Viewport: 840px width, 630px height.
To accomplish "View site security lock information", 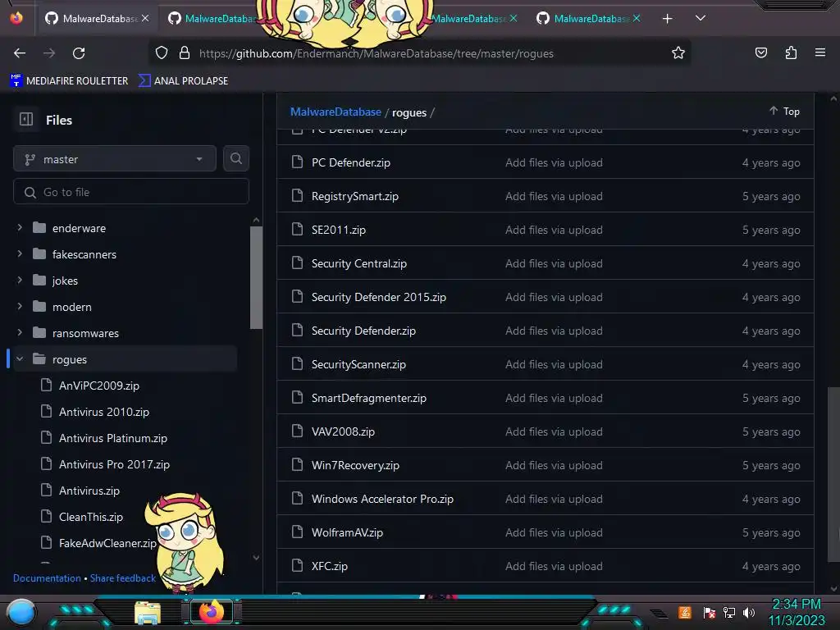I will tap(185, 53).
